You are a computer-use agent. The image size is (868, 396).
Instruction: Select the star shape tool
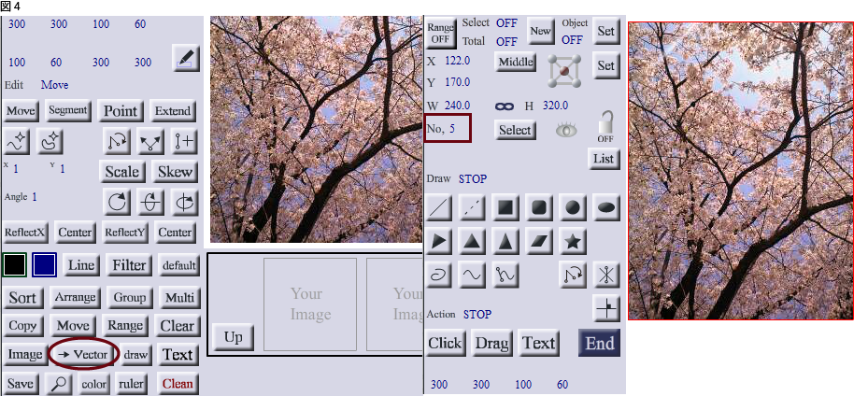coord(573,241)
